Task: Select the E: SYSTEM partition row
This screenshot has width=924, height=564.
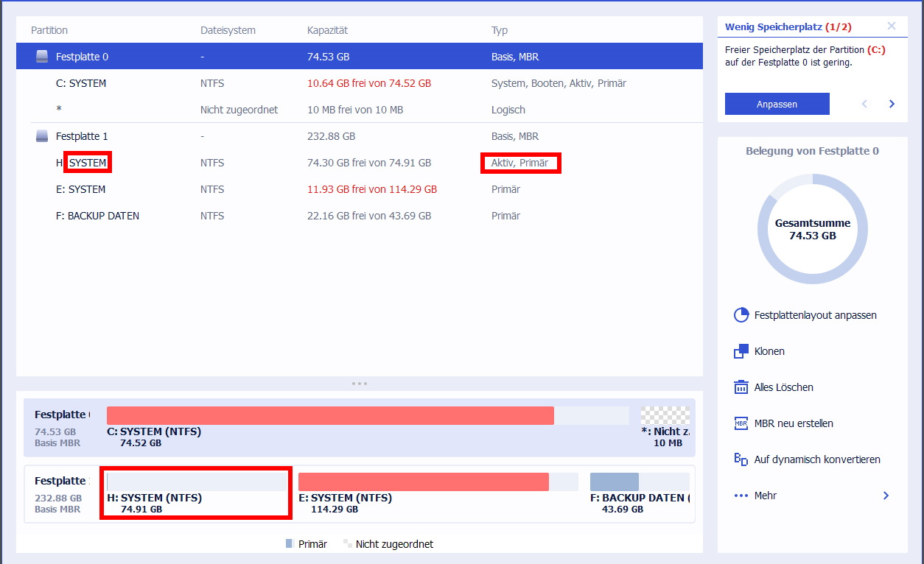Action: point(360,189)
